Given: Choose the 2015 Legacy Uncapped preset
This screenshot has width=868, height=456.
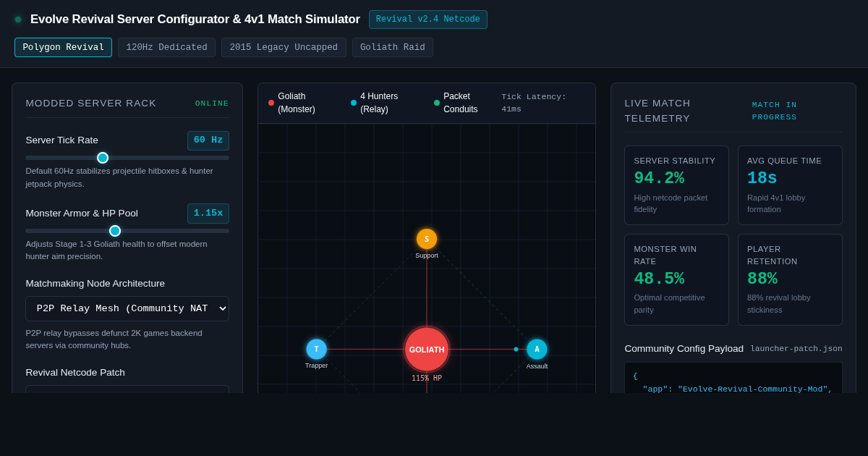Looking at the screenshot, I should pyautogui.click(x=284, y=48).
